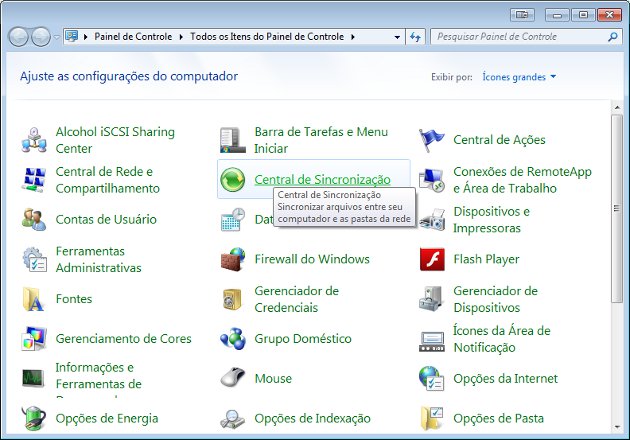Open the Informações e Ferramentas icon
The width and height of the screenshot is (630, 440).
click(x=34, y=379)
